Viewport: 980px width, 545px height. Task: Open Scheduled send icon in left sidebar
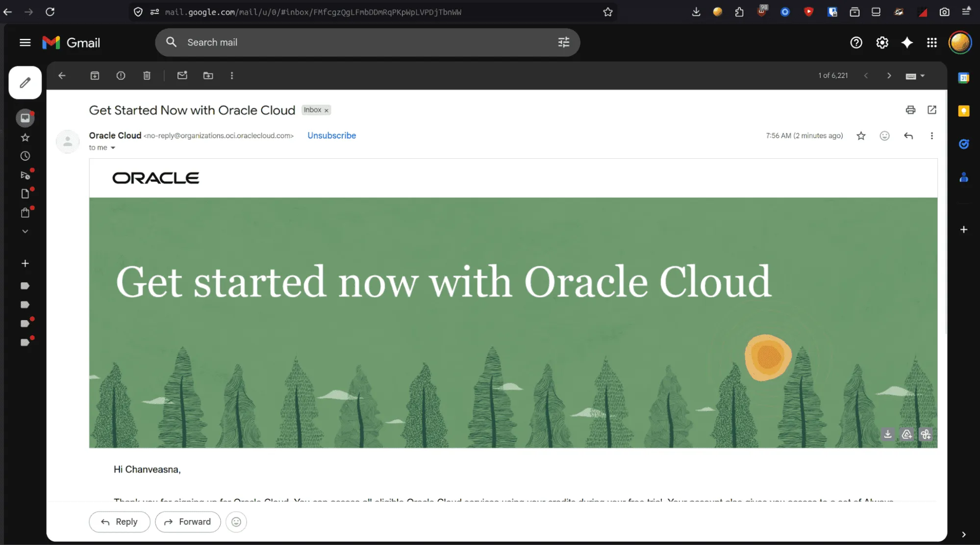(25, 175)
